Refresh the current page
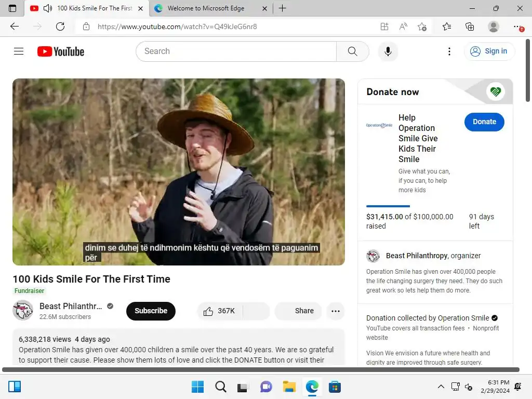Image resolution: width=532 pixels, height=399 pixels. (60, 26)
